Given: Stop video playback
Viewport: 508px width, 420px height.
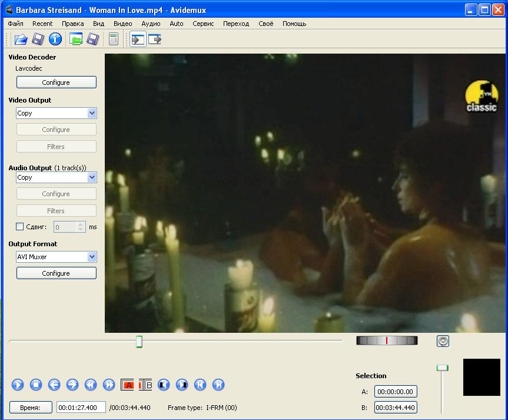Looking at the screenshot, I should (36, 385).
